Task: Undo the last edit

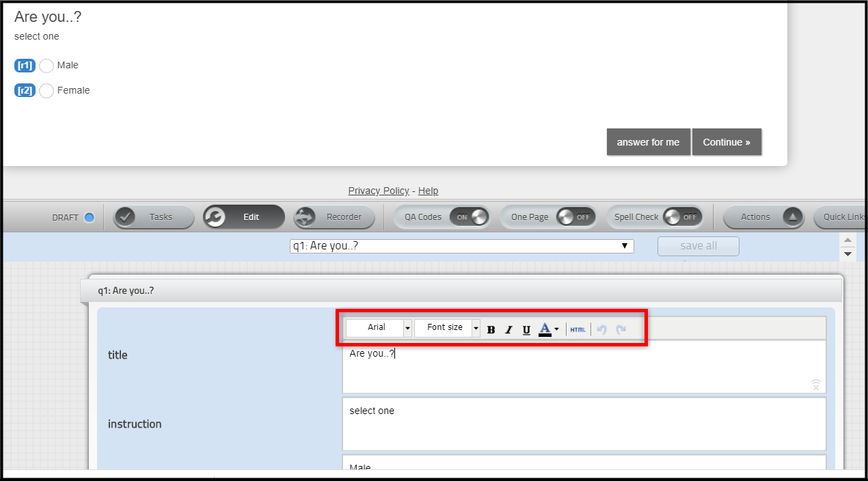Action: (x=602, y=330)
